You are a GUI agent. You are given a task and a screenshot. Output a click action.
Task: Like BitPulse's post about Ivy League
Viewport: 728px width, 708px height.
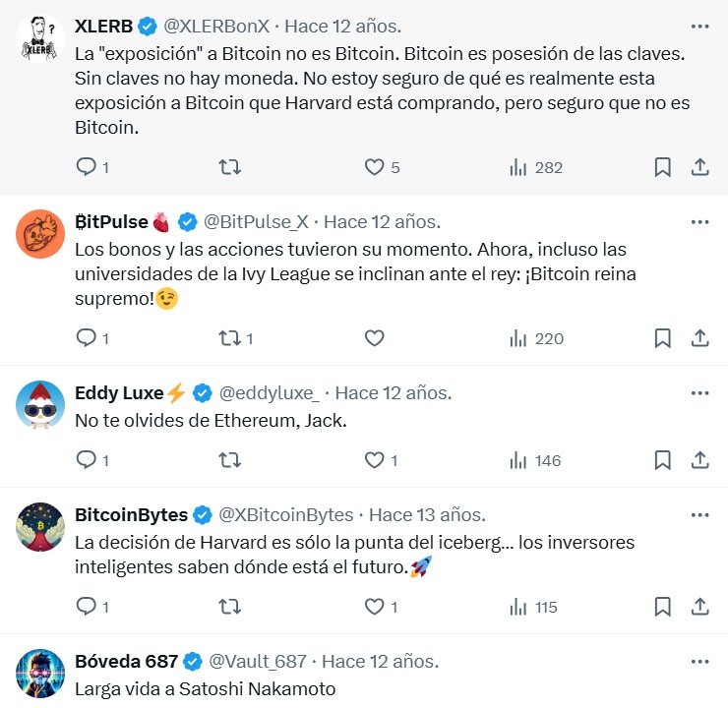[374, 338]
